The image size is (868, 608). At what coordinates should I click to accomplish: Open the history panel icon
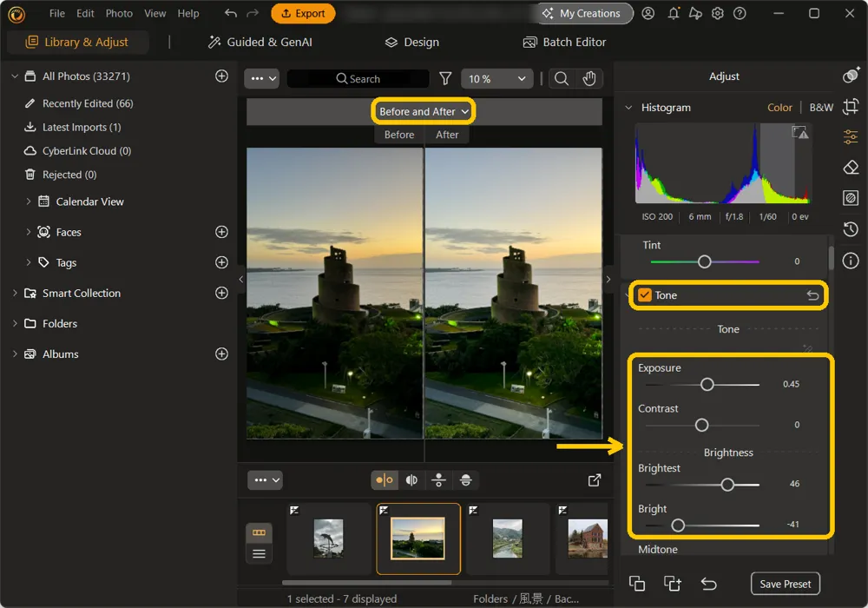coord(851,228)
